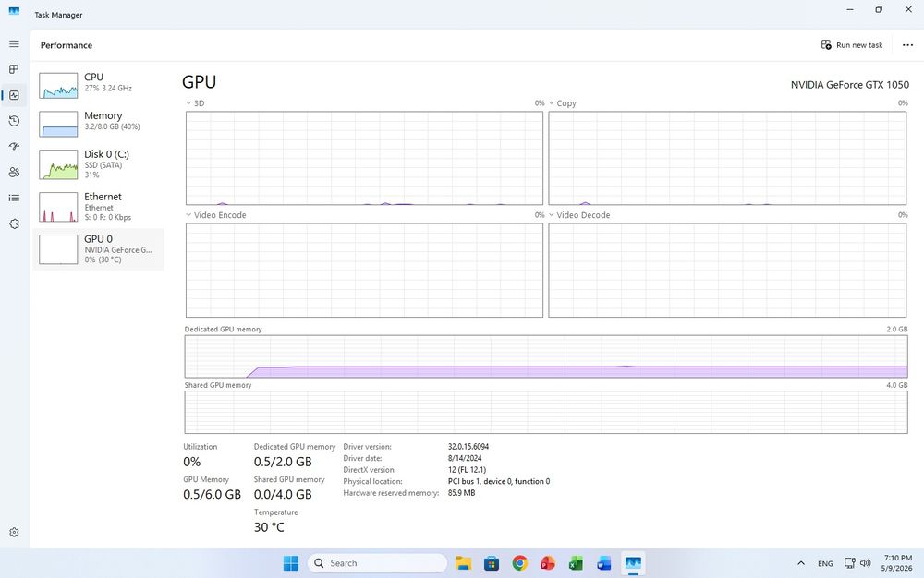Click the ENG language indicator
The height and width of the screenshot is (578, 924).
825,563
